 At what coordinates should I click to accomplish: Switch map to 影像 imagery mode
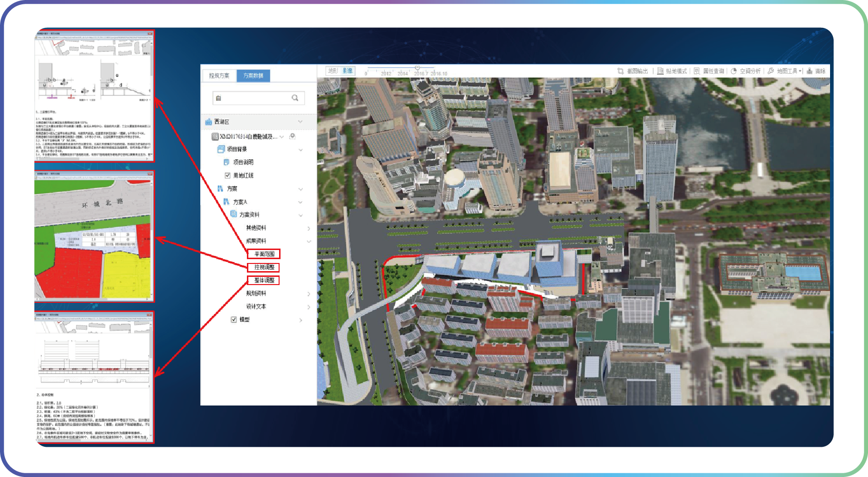coord(348,71)
